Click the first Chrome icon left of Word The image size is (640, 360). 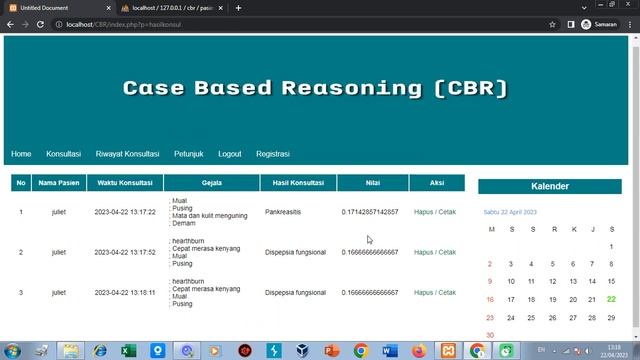[361, 351]
